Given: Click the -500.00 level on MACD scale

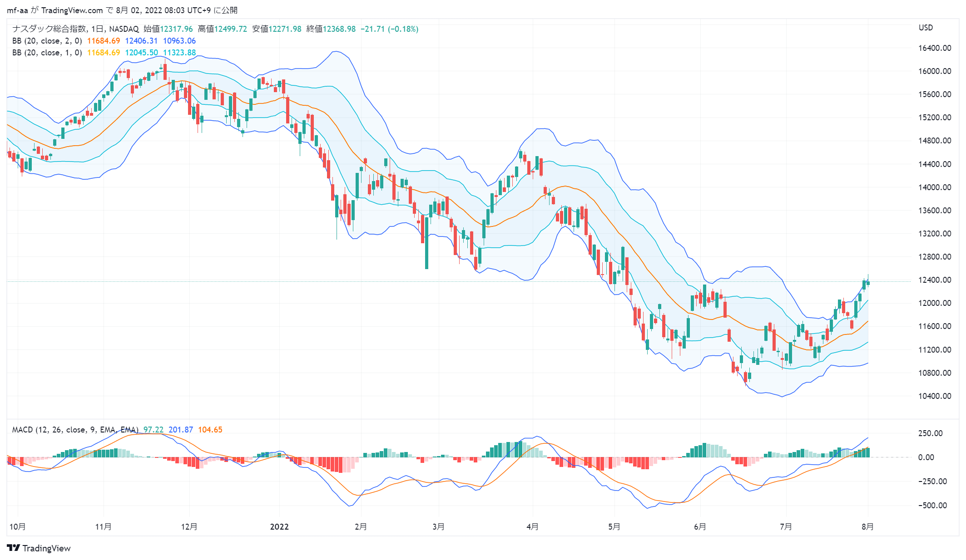Looking at the screenshot, I should 932,506.
